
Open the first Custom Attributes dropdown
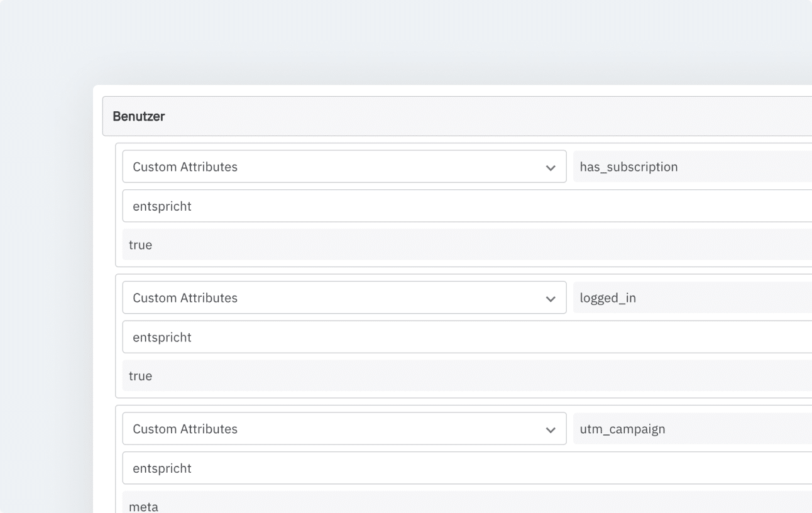(x=344, y=167)
